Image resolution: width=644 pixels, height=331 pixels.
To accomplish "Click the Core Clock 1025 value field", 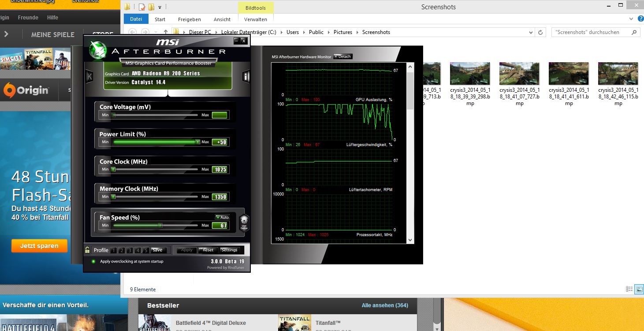I will (220, 169).
